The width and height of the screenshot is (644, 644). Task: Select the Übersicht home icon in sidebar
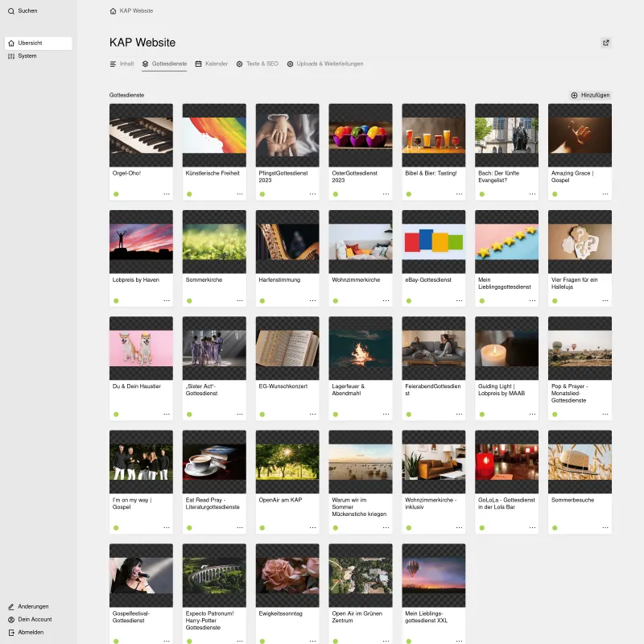(10, 43)
